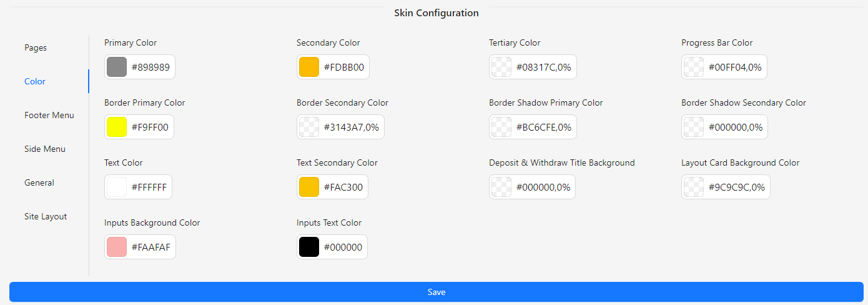This screenshot has height=305, width=868.
Task: Open the Inputs Text Color black swatch
Action: (309, 247)
